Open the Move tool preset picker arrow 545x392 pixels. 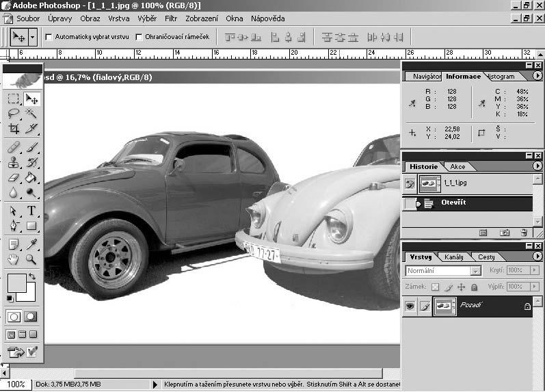pyautogui.click(x=33, y=37)
